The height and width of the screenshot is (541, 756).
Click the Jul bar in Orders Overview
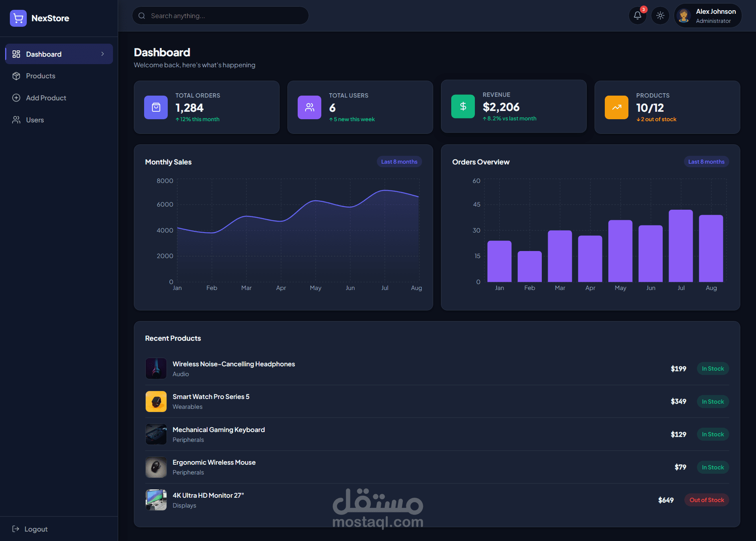click(x=681, y=246)
